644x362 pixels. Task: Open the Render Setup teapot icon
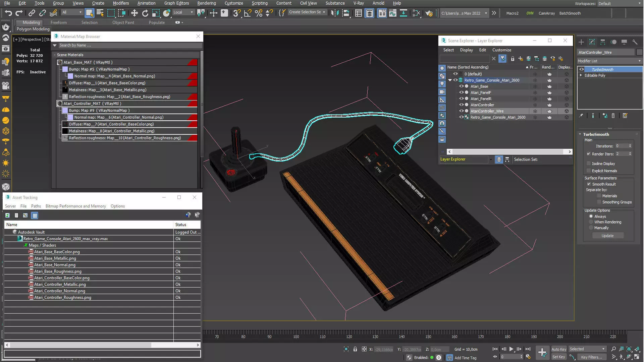tap(429, 13)
